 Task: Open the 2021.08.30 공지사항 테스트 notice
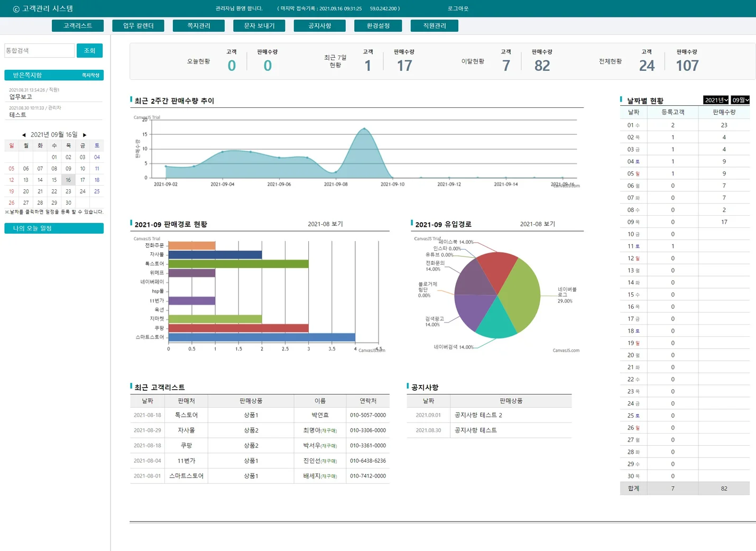(476, 430)
